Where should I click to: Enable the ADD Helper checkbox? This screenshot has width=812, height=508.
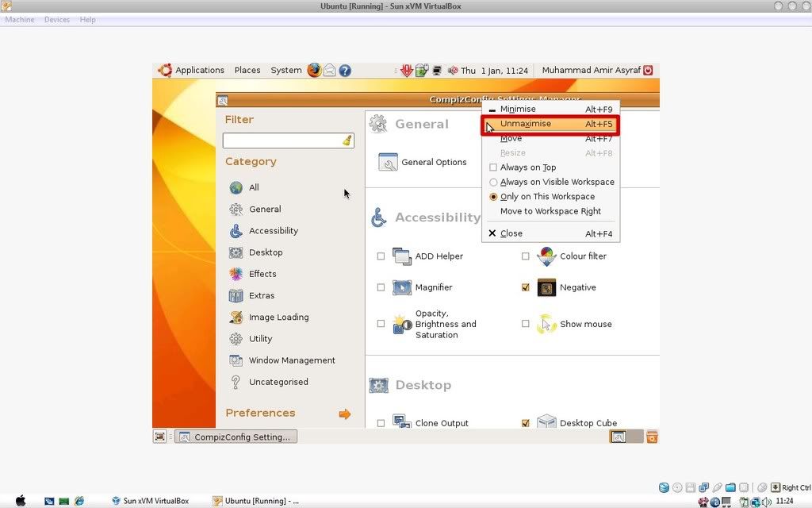click(381, 256)
